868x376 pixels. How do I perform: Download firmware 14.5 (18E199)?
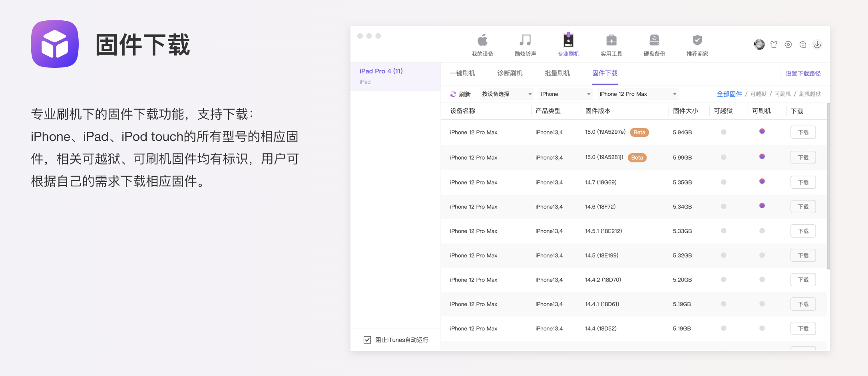[803, 255]
